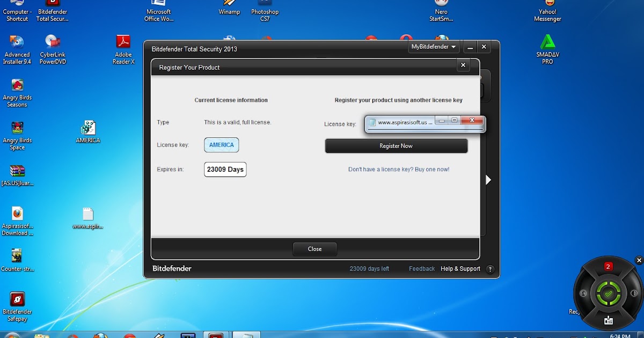This screenshot has width=644, height=338.
Task: Click the taskbar clock showing 6:24 PM
Action: 620,336
